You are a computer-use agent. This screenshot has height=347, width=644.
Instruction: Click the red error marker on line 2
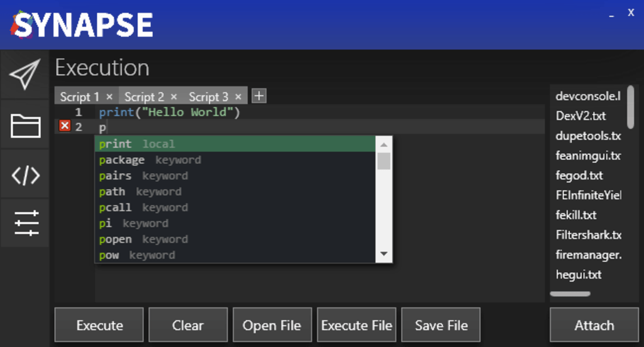click(x=65, y=126)
